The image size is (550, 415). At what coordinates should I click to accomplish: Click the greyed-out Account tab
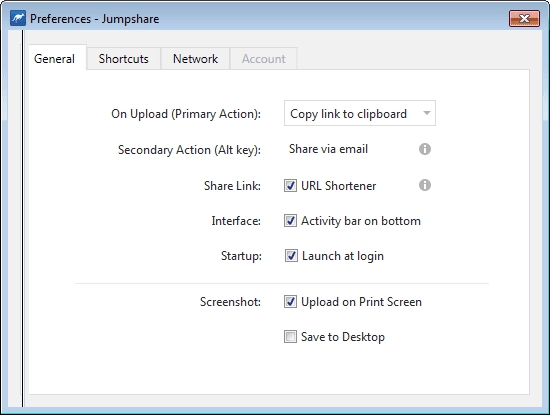[x=263, y=59]
